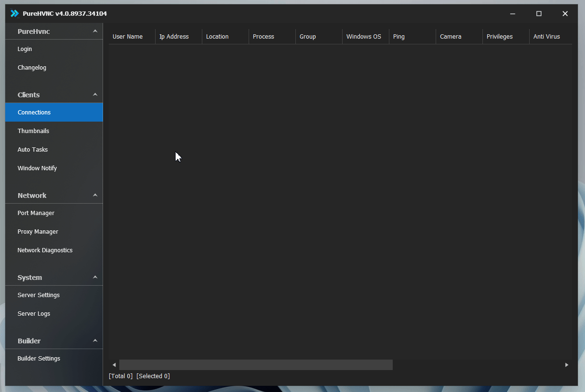The width and height of the screenshot is (585, 392).
Task: Open Network Diagnostics
Action: click(x=54, y=250)
